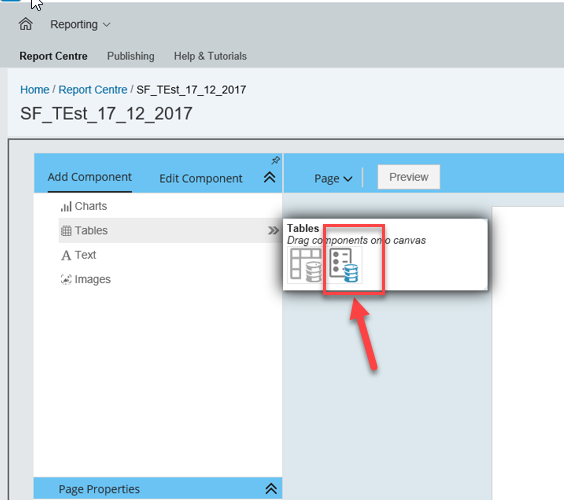The image size is (564, 500).
Task: Follow the Report Centre breadcrumb link
Action: point(93,90)
